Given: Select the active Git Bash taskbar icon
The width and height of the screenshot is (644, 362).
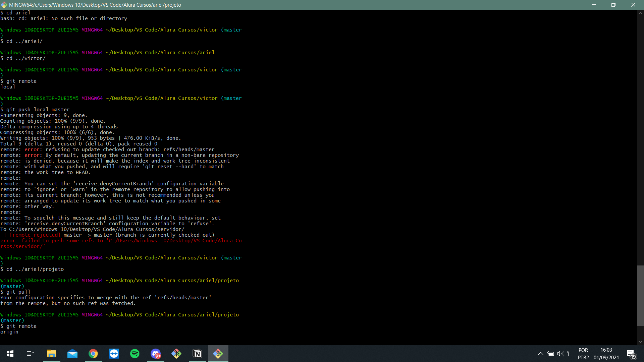Looking at the screenshot, I should coord(218,354).
